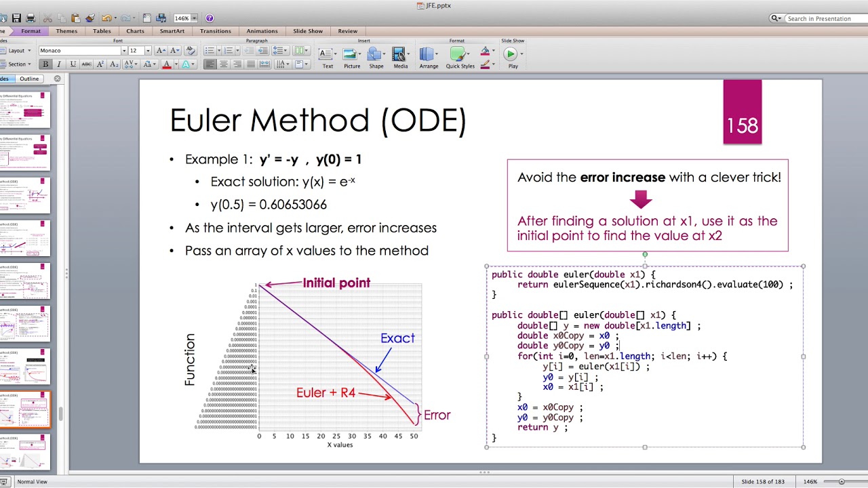Switch to the SmartArt tab

(x=172, y=31)
